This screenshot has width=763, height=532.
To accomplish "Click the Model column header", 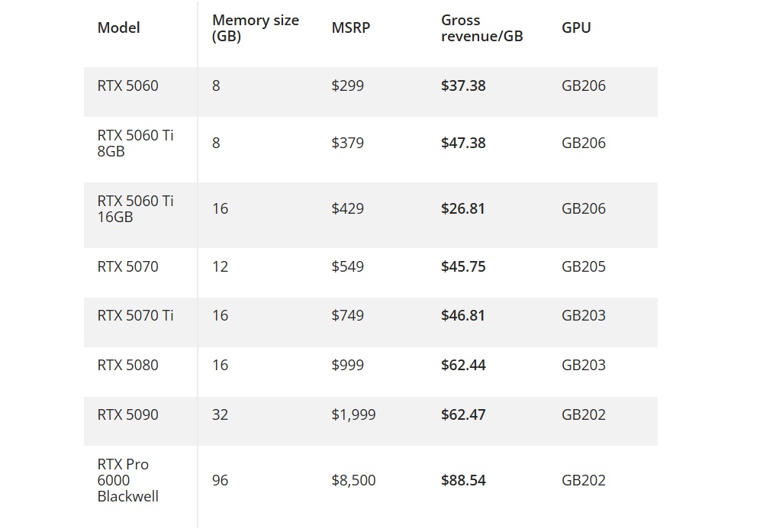I will coord(119,28).
